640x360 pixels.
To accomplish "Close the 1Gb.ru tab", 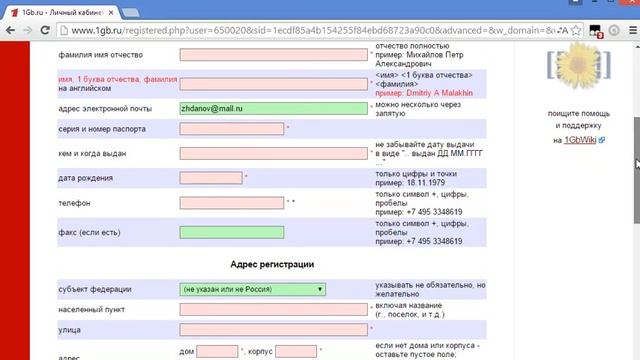I will (111, 13).
